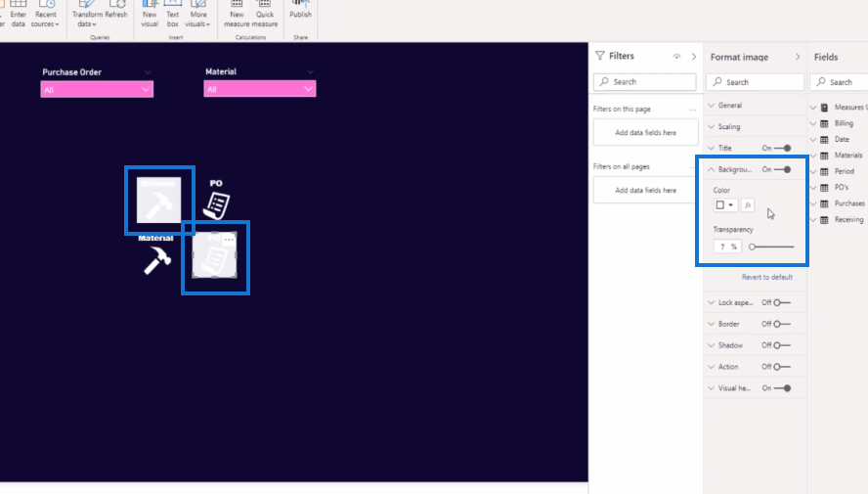Turn off the Title toggle
868x494 pixels.
783,148
